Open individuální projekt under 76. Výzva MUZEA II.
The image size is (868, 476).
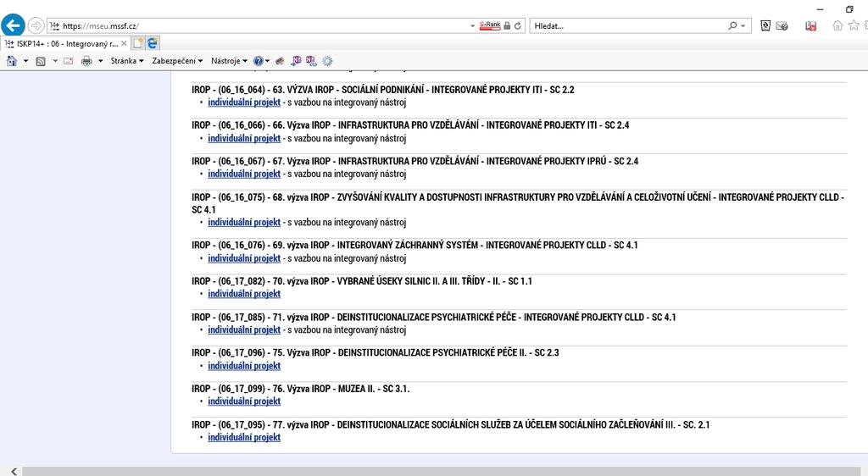(244, 401)
